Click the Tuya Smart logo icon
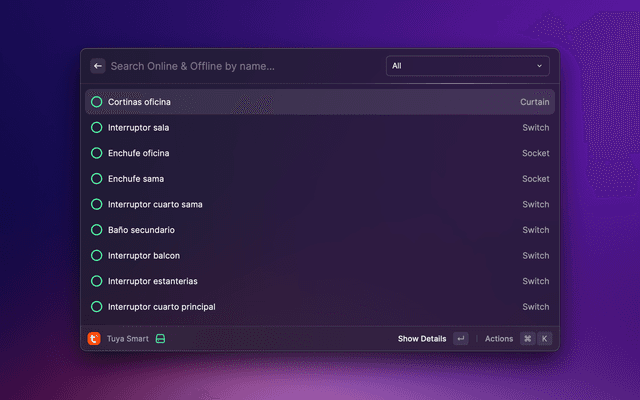Screen dimensions: 640x400 point(94,339)
